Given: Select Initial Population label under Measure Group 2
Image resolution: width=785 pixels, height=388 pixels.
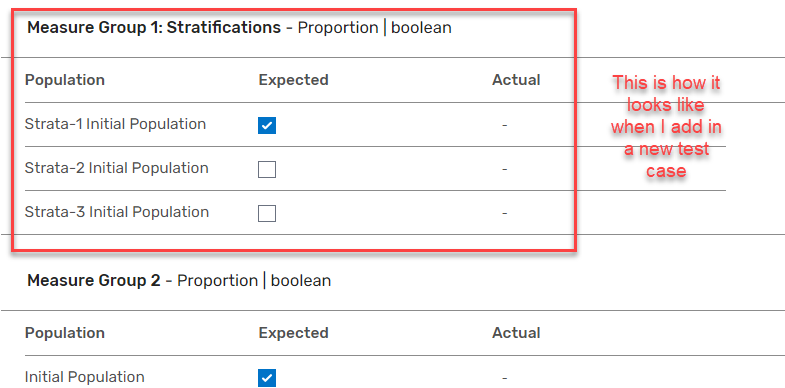Looking at the screenshot, I should click(85, 377).
